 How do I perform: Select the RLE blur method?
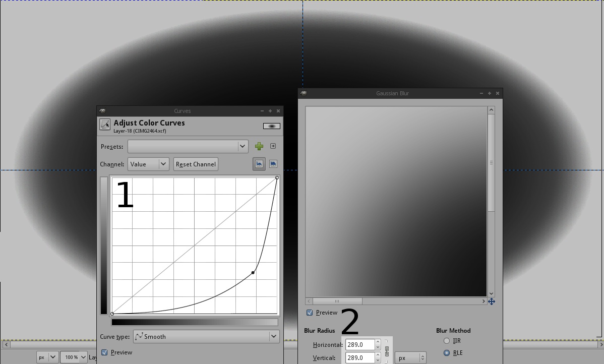pyautogui.click(x=446, y=352)
